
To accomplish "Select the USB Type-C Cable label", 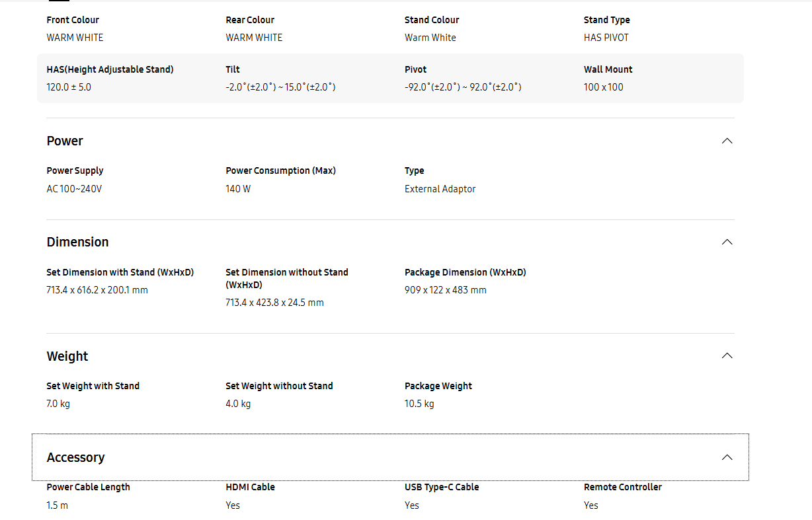I will pyautogui.click(x=442, y=487).
